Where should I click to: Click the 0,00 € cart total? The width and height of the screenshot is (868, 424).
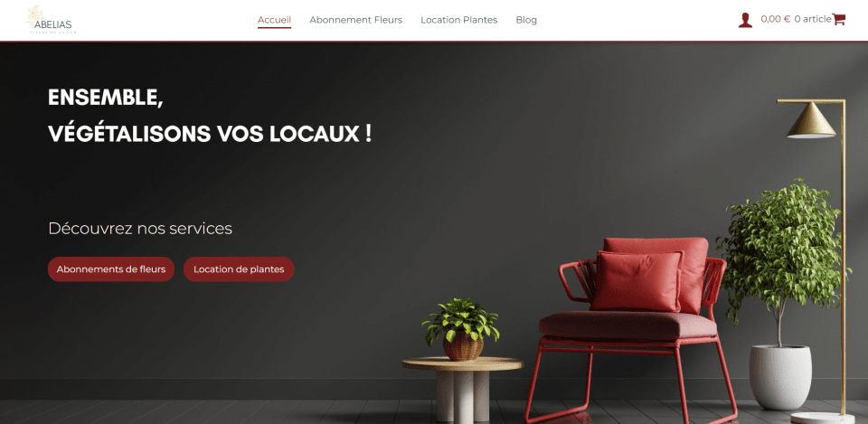pos(776,19)
